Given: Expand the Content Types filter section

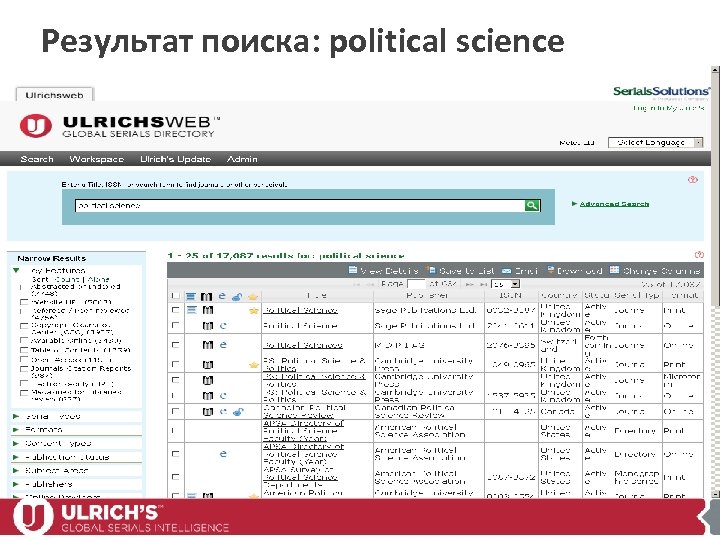Looking at the screenshot, I should 17,444.
